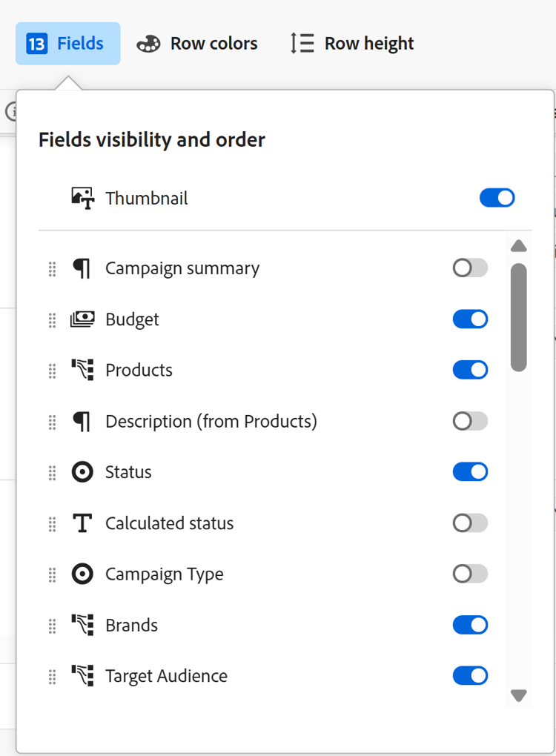Click the Row height arrows icon
The height and width of the screenshot is (756, 556).
[302, 44]
